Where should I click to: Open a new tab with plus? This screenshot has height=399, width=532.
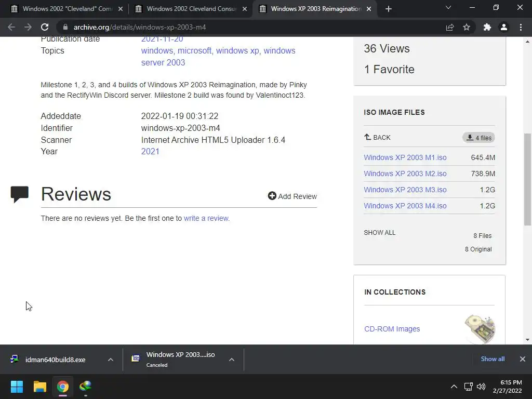coord(389,9)
